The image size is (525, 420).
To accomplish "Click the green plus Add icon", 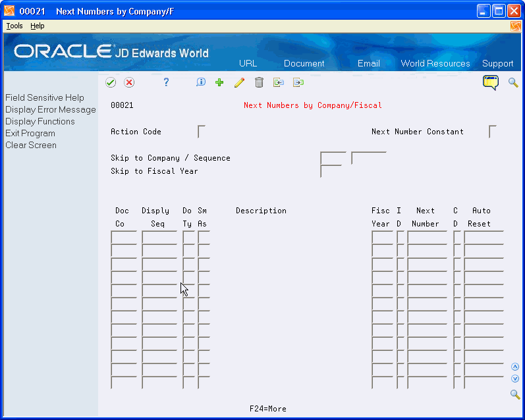I will [x=219, y=82].
